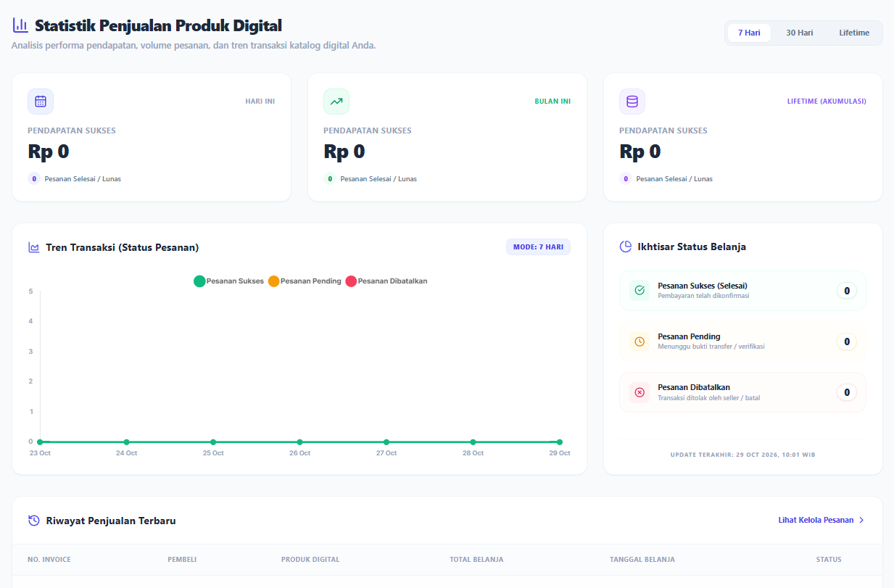Toggle Pesanan Dibatalkan legend in the chart
Viewport: 894px width, 588px height.
386,281
